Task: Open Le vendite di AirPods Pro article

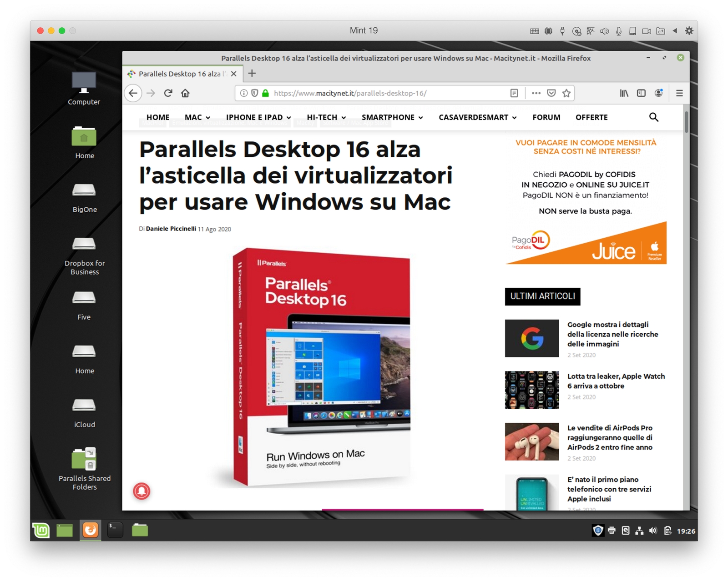Action: pyautogui.click(x=610, y=437)
